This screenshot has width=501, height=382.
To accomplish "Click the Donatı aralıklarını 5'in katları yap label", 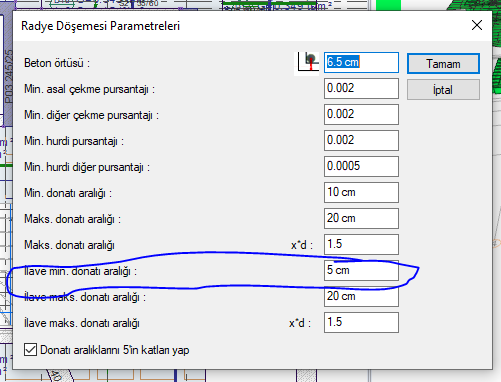I will (x=115, y=350).
